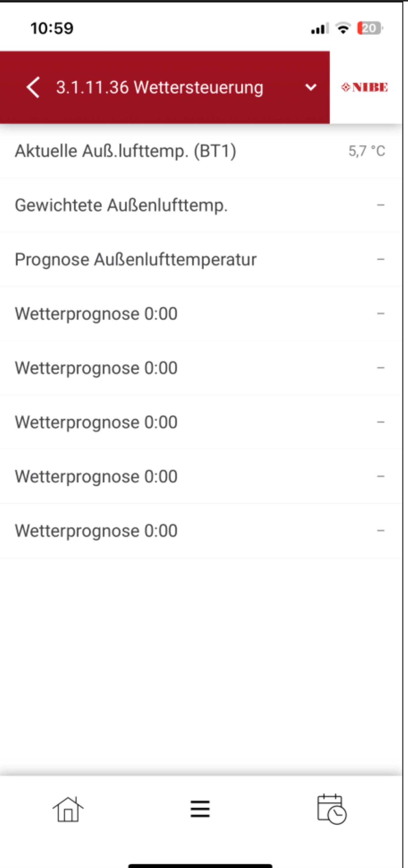Tap the 5,7 °C temperature value
Screen dimensions: 408x868
click(367, 151)
